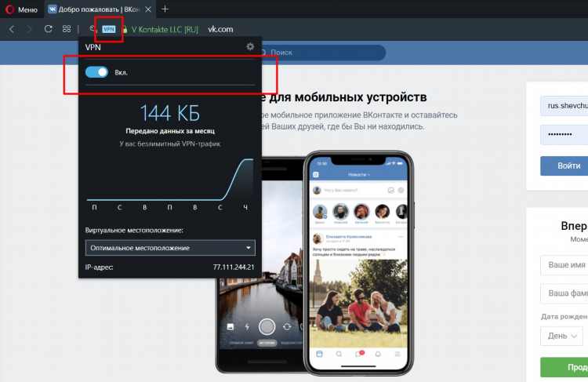
Task: Click the switch camera icon on phone mockup
Action: point(287,327)
